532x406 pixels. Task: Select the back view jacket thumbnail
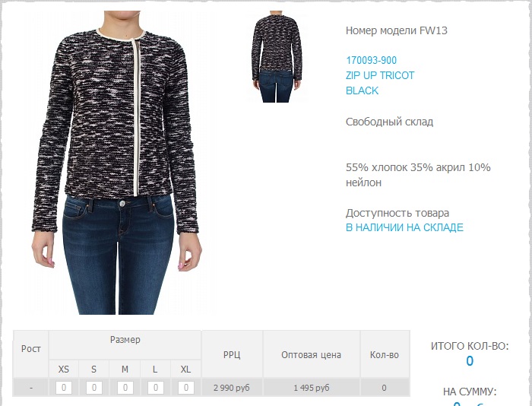point(277,56)
